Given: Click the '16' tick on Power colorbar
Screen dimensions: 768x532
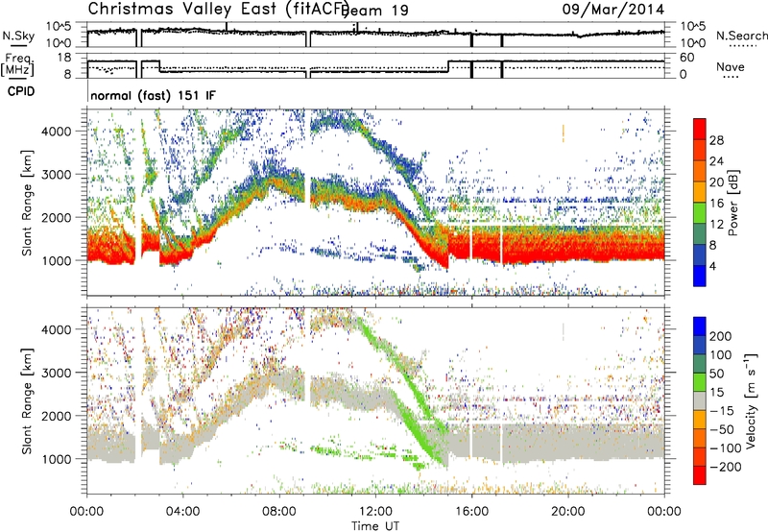Looking at the screenshot, I should 716,204.
